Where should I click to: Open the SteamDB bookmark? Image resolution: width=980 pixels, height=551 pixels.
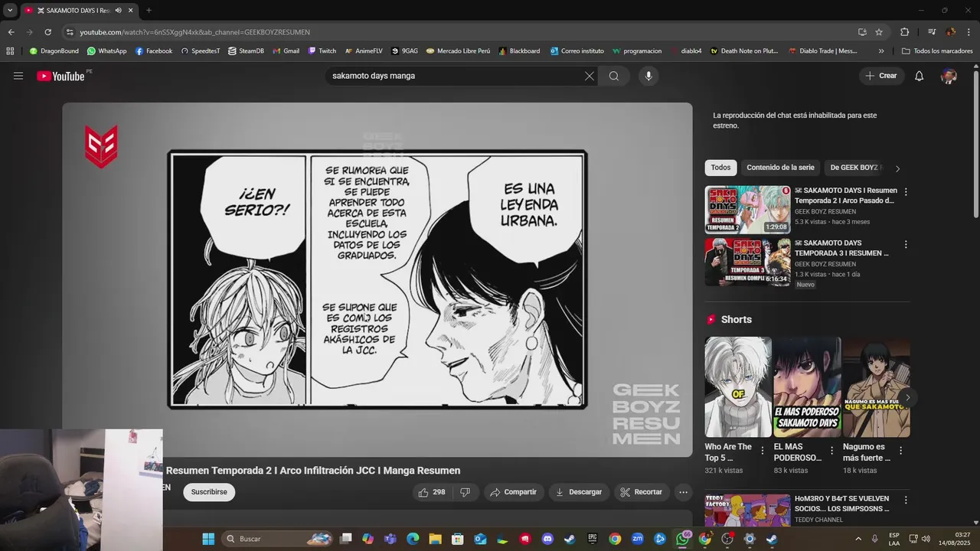[x=246, y=51]
